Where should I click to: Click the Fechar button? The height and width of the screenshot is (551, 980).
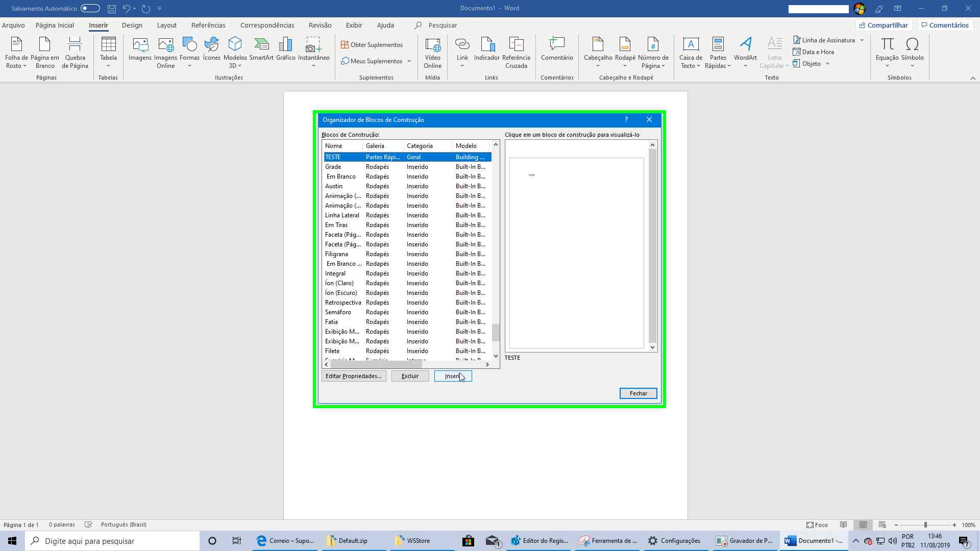point(638,393)
